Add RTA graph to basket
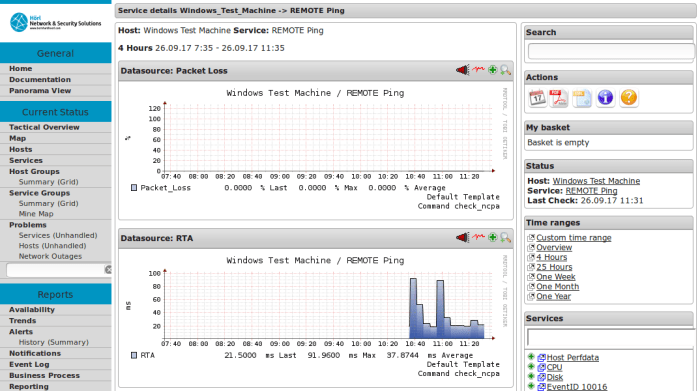 492,237
